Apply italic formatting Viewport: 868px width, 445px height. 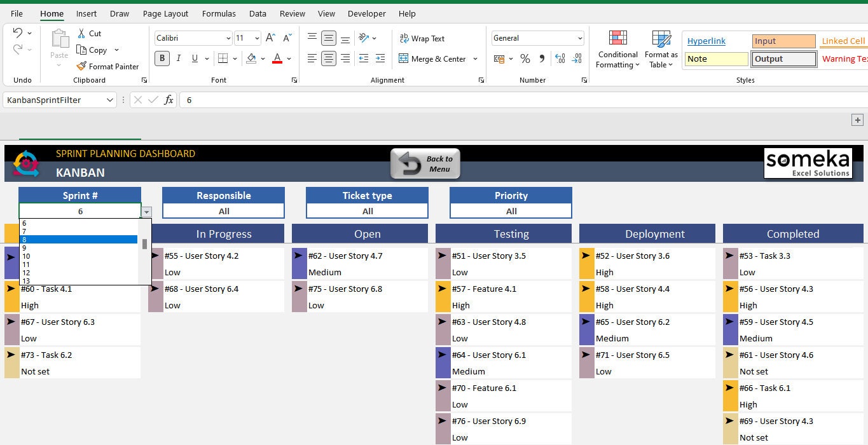(178, 58)
